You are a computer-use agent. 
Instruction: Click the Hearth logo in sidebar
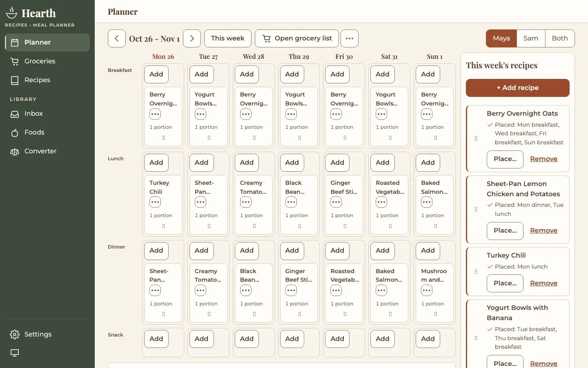point(31,13)
